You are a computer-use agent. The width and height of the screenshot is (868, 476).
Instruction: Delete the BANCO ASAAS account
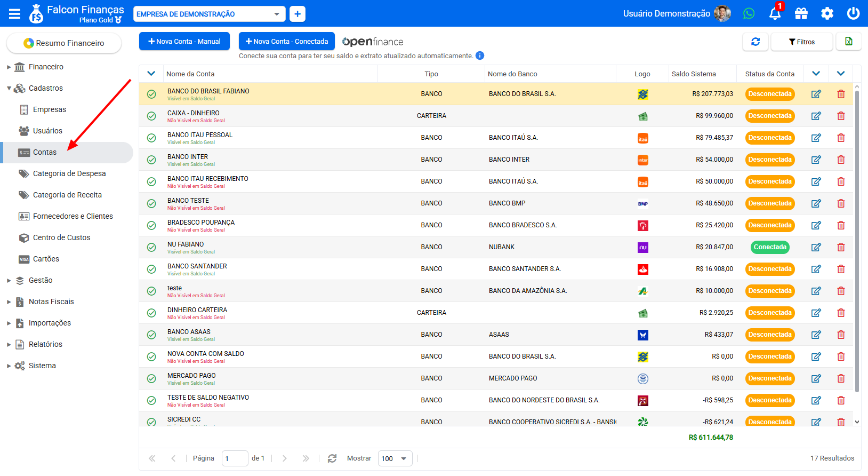[x=841, y=335]
